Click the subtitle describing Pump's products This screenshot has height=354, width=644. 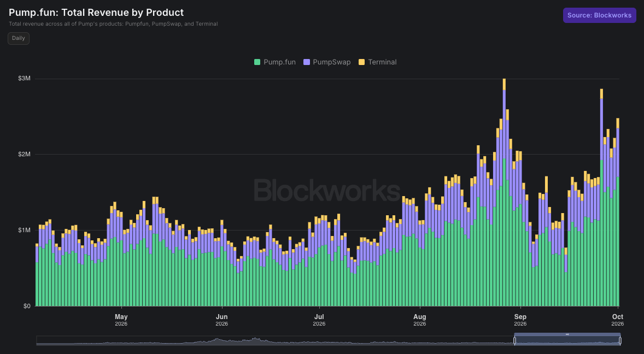tap(113, 24)
